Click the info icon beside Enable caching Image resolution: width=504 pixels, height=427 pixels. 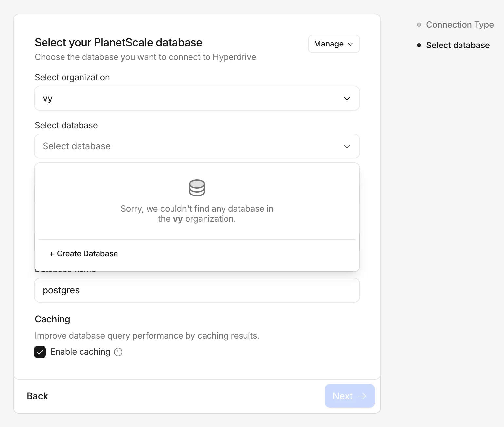tap(118, 352)
